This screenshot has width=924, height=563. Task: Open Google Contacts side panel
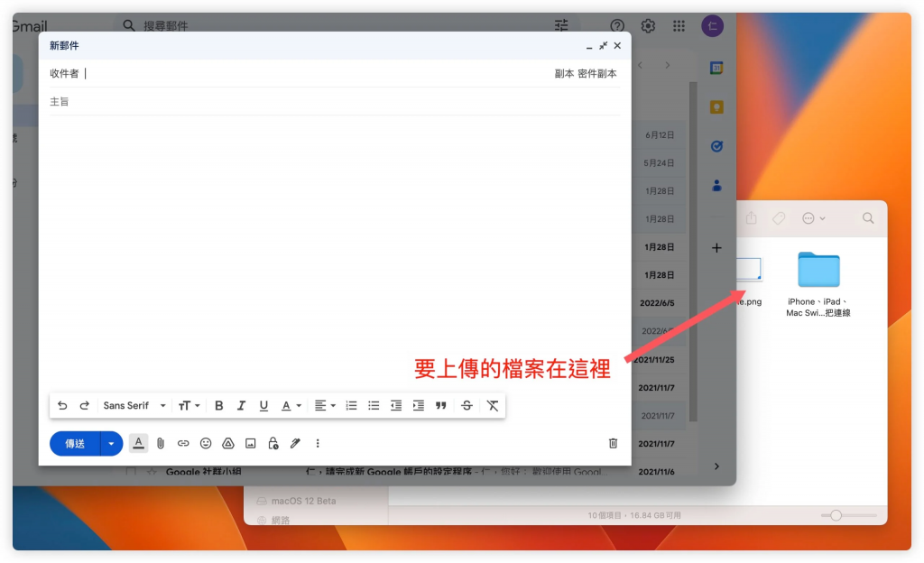point(716,186)
